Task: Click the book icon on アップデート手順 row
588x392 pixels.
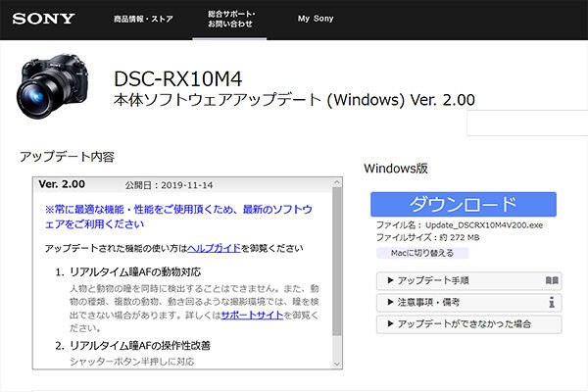Action: (x=552, y=280)
